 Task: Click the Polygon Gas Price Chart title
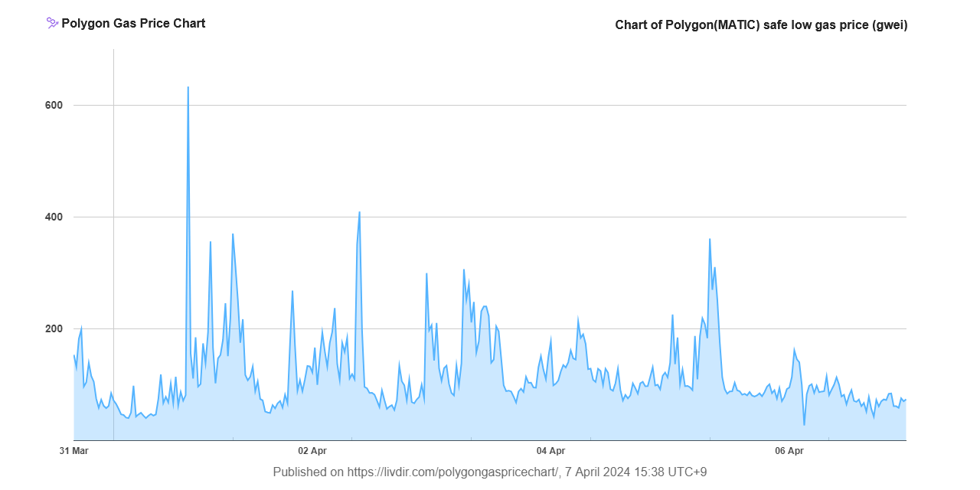134,23
